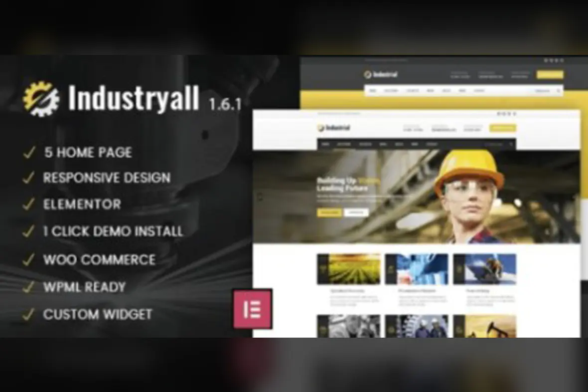The image size is (588, 392).
Task: Click the checkmark beside 1 CLICK DEMO INSTALL
Action: click(29, 231)
